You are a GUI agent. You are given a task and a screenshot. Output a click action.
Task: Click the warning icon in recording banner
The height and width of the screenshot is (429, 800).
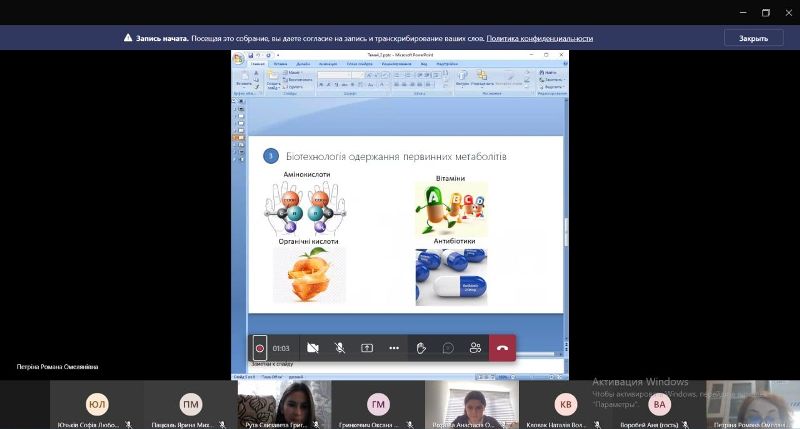pos(128,38)
